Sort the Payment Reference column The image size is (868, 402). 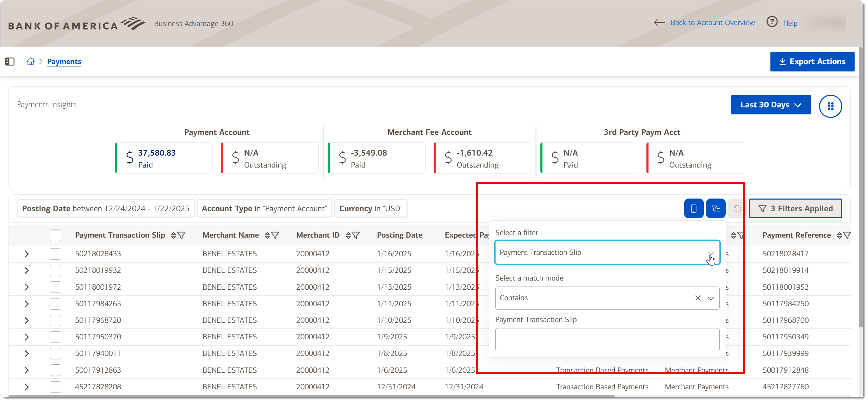[x=839, y=235]
